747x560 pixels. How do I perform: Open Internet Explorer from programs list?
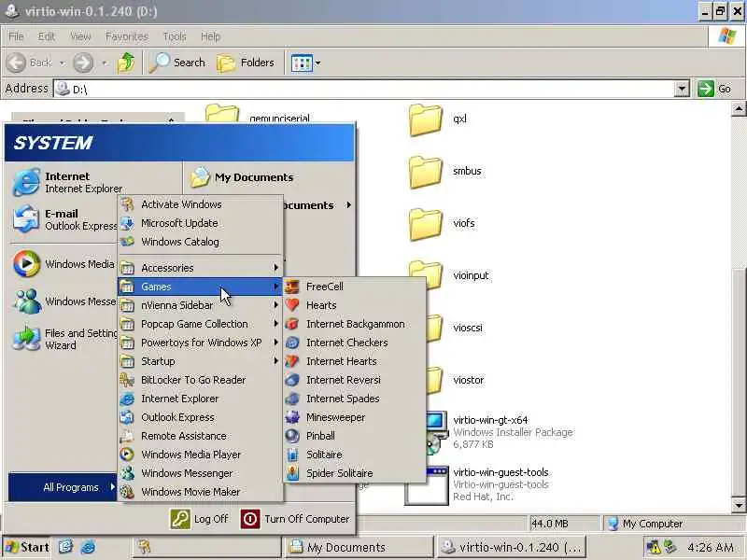click(200, 399)
